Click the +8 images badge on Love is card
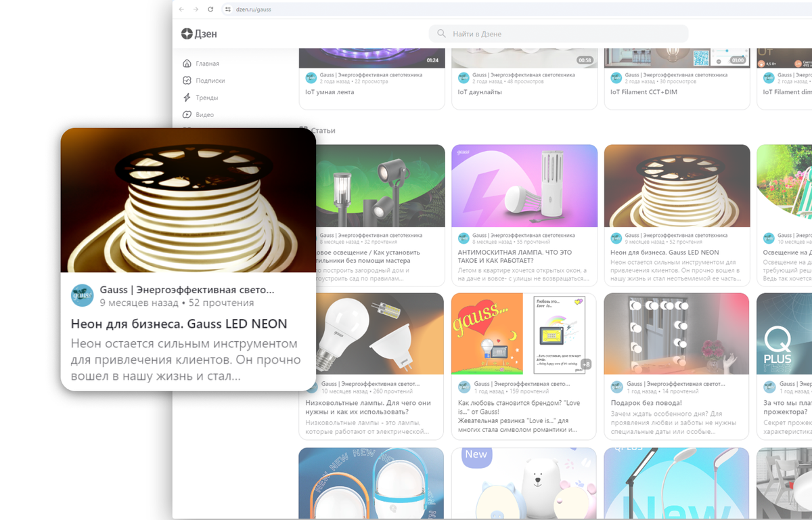Screen dimensions: 812x520 (x=586, y=364)
